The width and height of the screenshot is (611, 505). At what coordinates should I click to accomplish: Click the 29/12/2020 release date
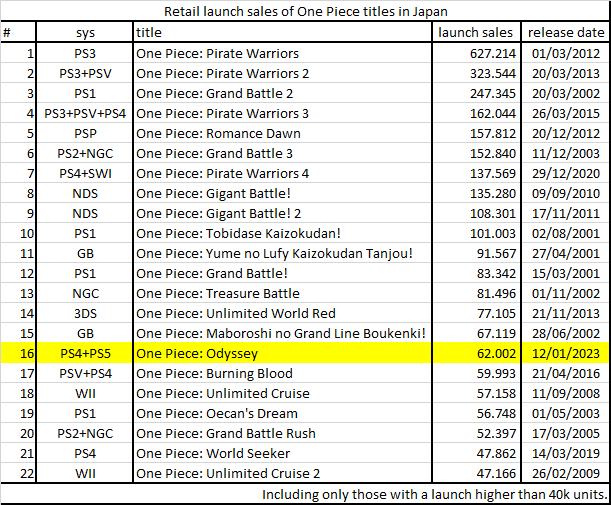point(566,173)
